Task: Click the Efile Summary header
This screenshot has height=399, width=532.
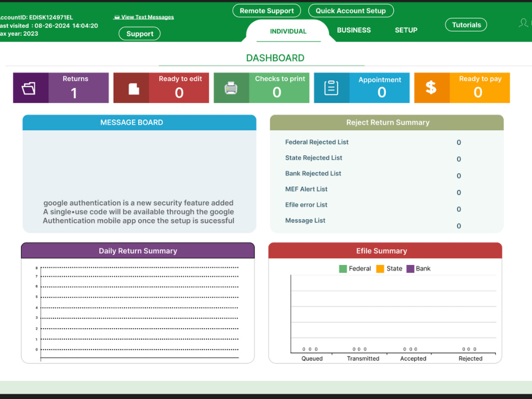Action: point(385,251)
